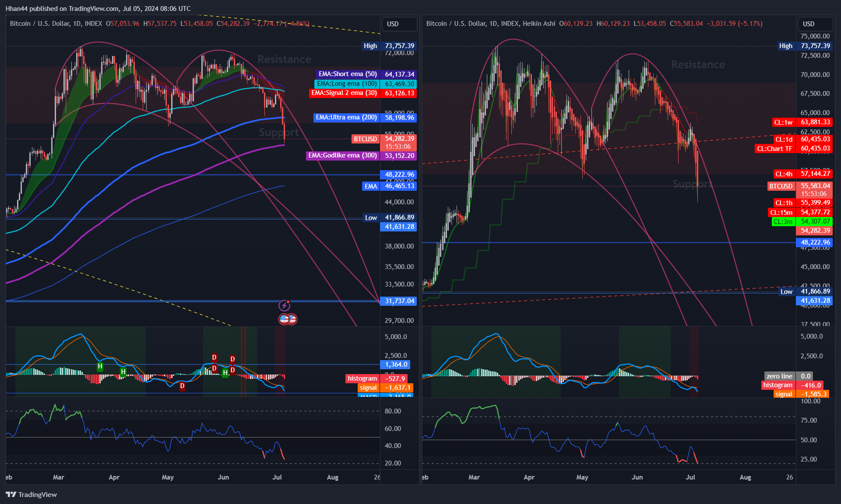This screenshot has height=504, width=841.
Task: Click the lightning bolt event icon on left chart
Action: [x=285, y=305]
